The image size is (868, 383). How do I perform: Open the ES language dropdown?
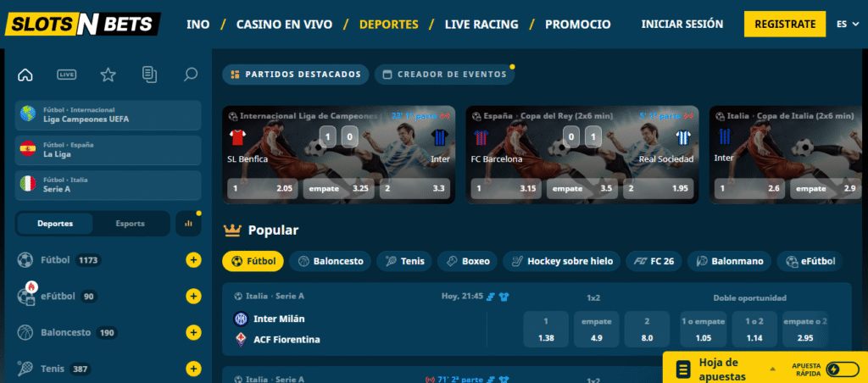click(848, 25)
